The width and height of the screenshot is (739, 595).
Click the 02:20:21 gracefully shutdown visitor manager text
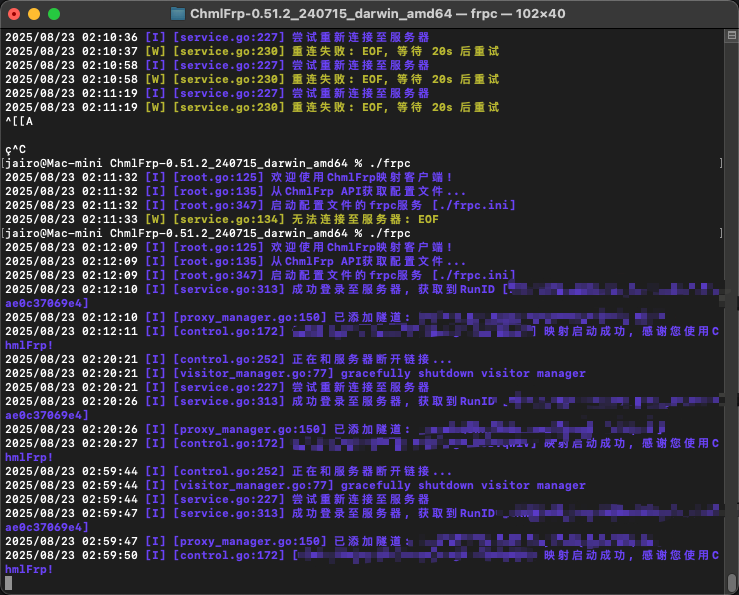click(463, 373)
